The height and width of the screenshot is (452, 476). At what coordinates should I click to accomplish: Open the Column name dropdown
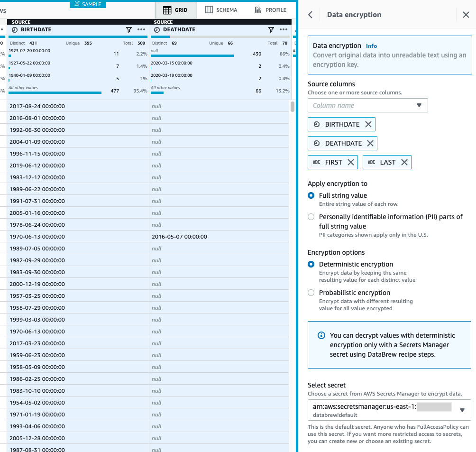pyautogui.click(x=367, y=105)
